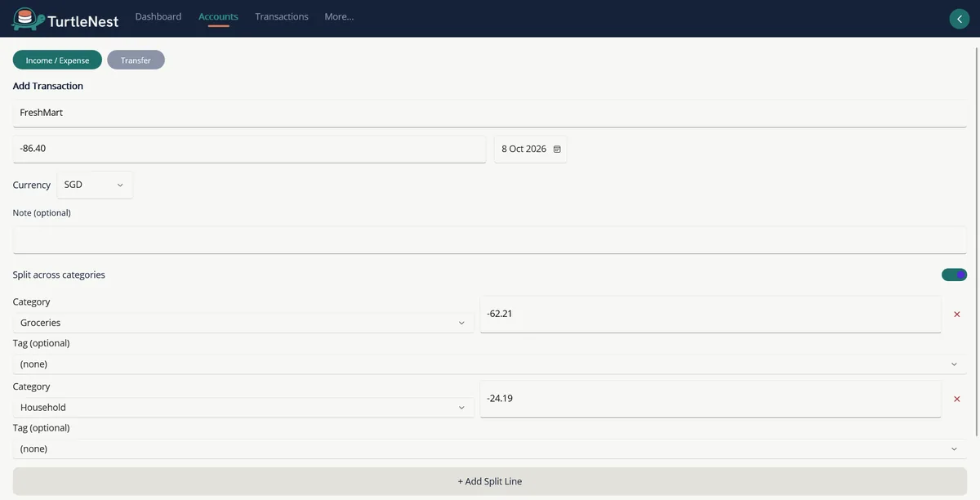The image size is (980, 500).
Task: Click the -86.40 amount field
Action: point(249,149)
